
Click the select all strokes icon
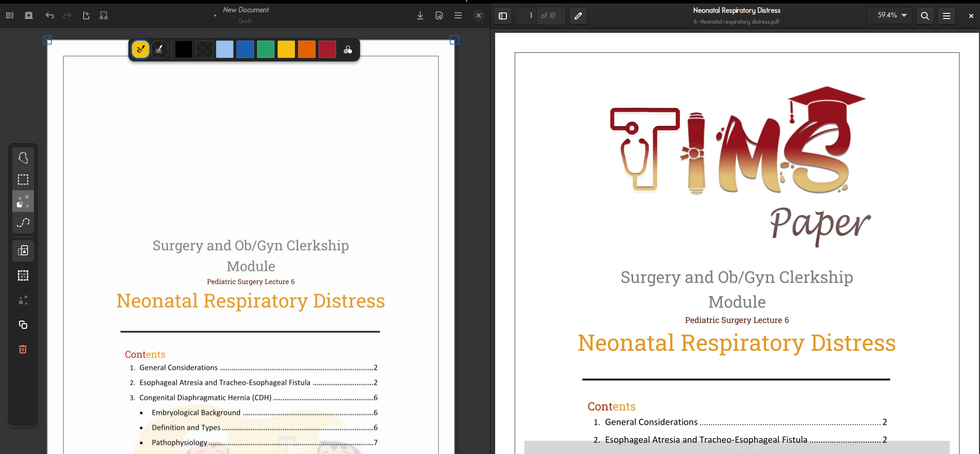tap(23, 275)
